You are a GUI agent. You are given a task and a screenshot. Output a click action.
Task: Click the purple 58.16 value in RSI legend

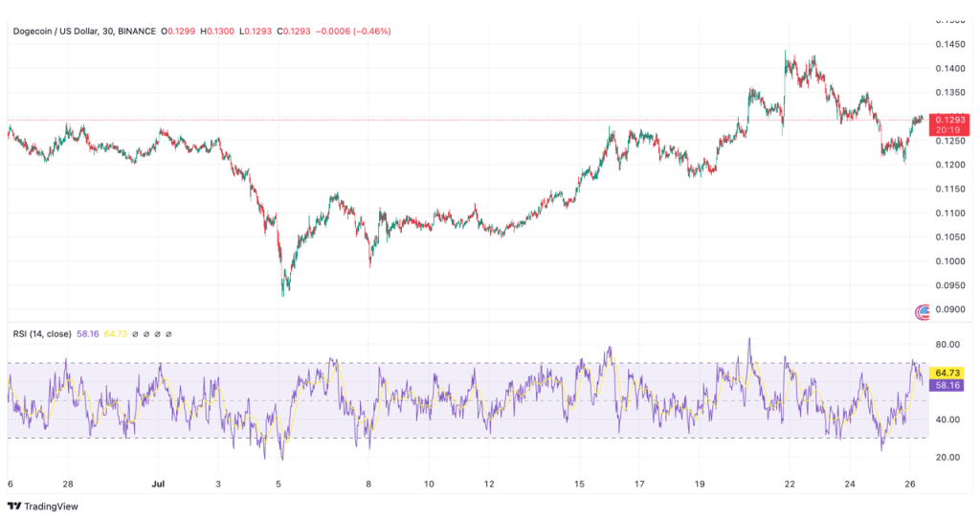tap(87, 334)
